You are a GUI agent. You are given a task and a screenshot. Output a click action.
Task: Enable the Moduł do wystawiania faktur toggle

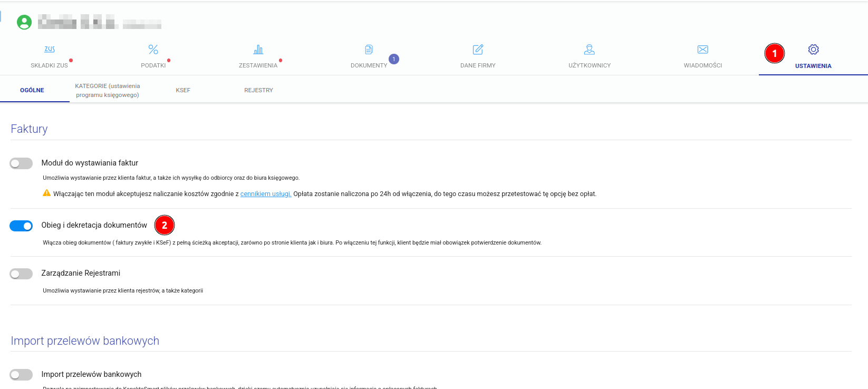(x=21, y=163)
